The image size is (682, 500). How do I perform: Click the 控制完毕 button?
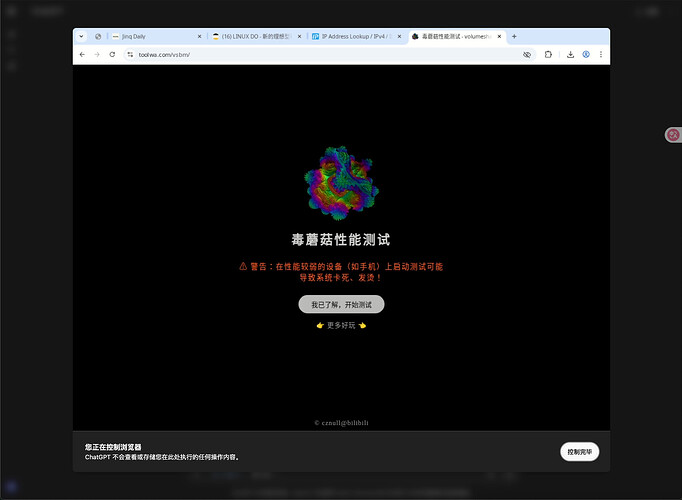point(579,452)
